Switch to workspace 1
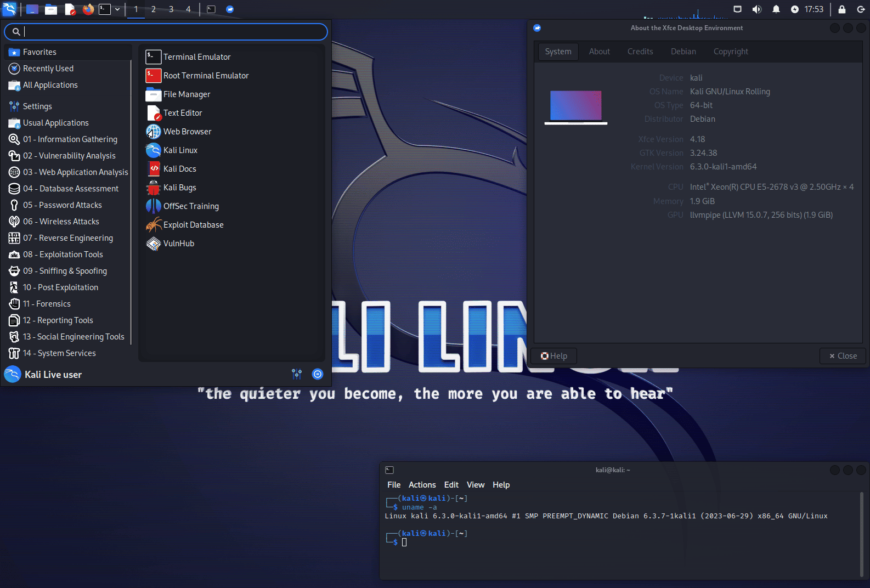The image size is (870, 588). click(x=136, y=9)
